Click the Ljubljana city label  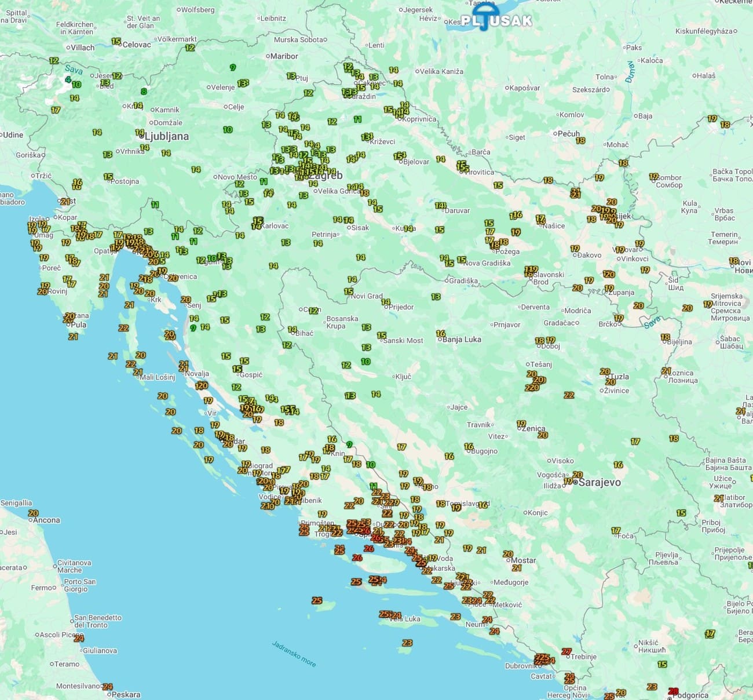click(166, 136)
